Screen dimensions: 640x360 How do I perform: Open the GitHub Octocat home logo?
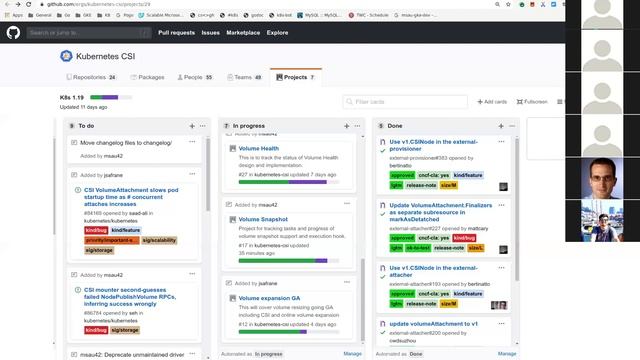[x=13, y=33]
